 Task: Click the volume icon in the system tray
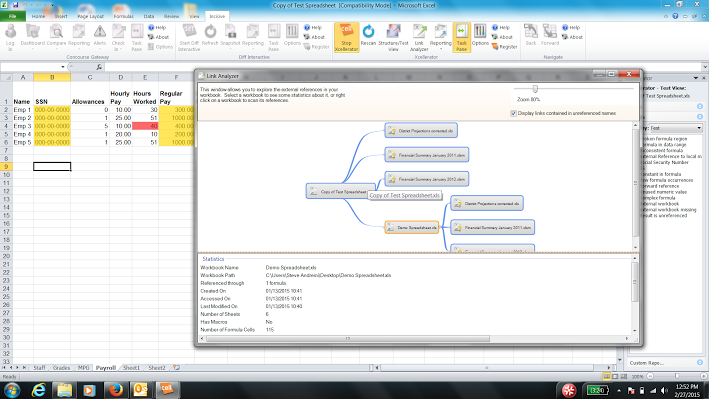pyautogui.click(x=664, y=390)
